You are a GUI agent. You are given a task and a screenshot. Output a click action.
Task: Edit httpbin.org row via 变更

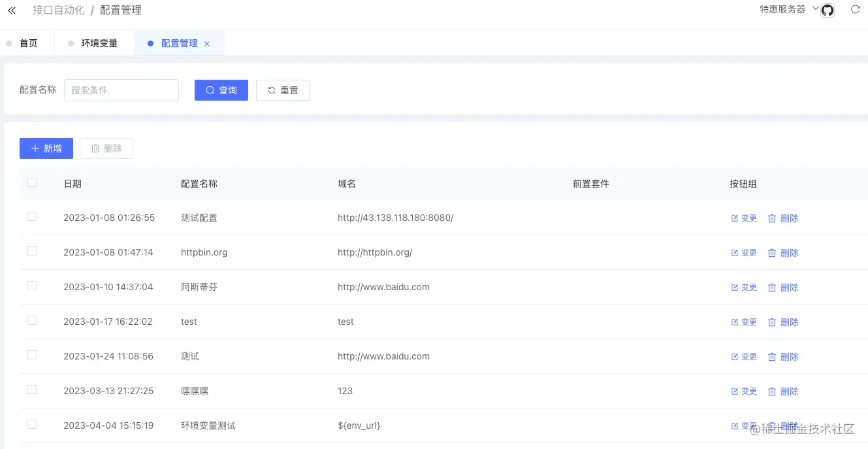pyautogui.click(x=744, y=253)
